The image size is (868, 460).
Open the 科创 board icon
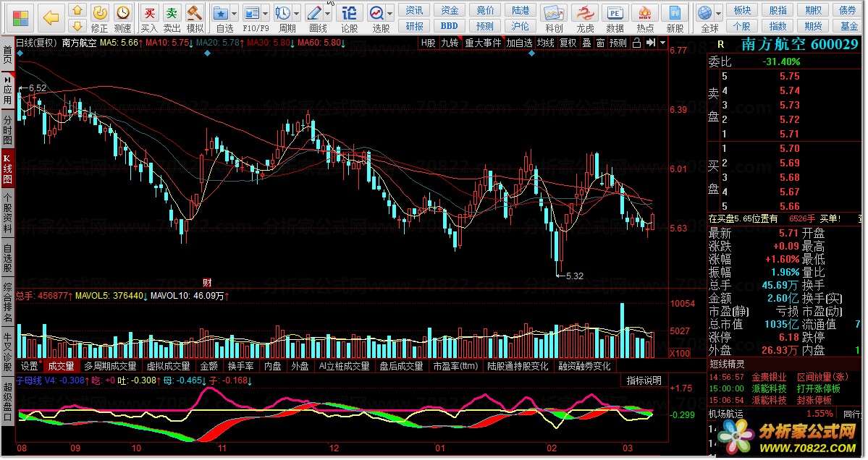point(554,18)
